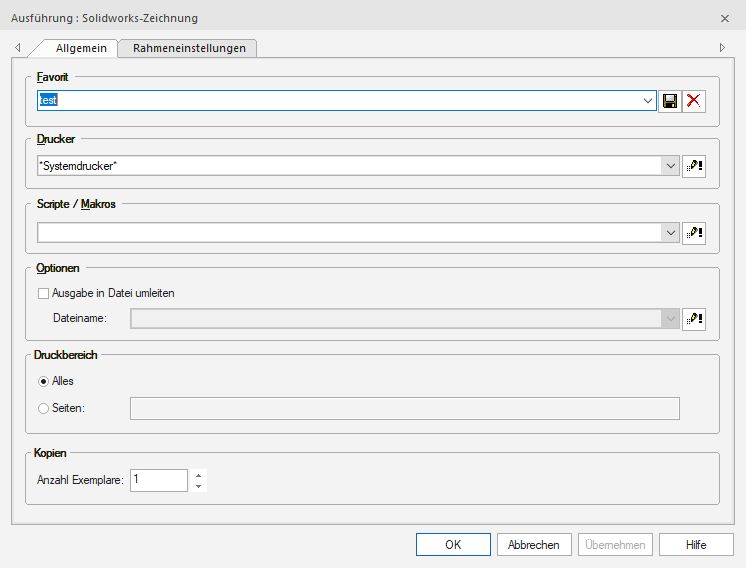Expand the Scripte / Makros dropdown

pos(670,232)
